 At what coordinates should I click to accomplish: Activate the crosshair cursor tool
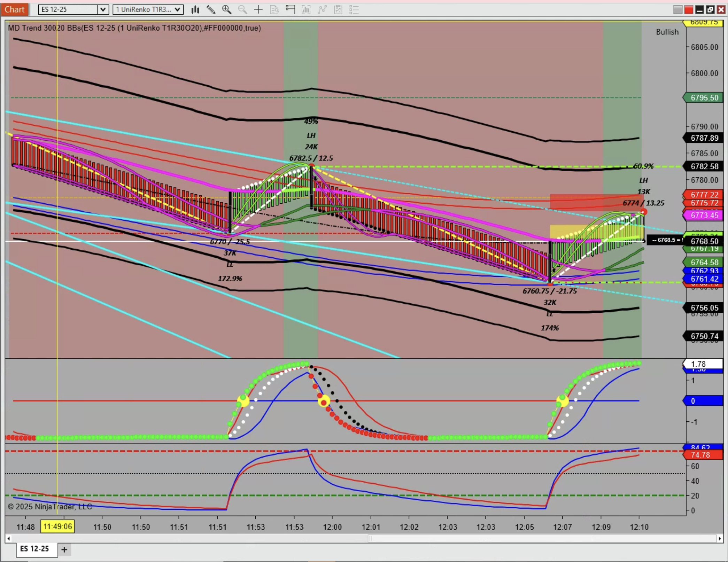[258, 10]
